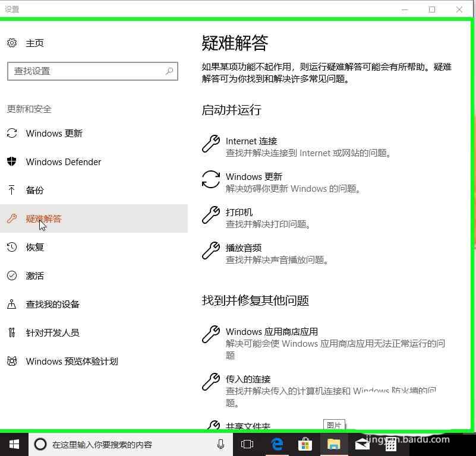Click the 启动并运行 section heading
The image size is (476, 456).
[x=232, y=110]
